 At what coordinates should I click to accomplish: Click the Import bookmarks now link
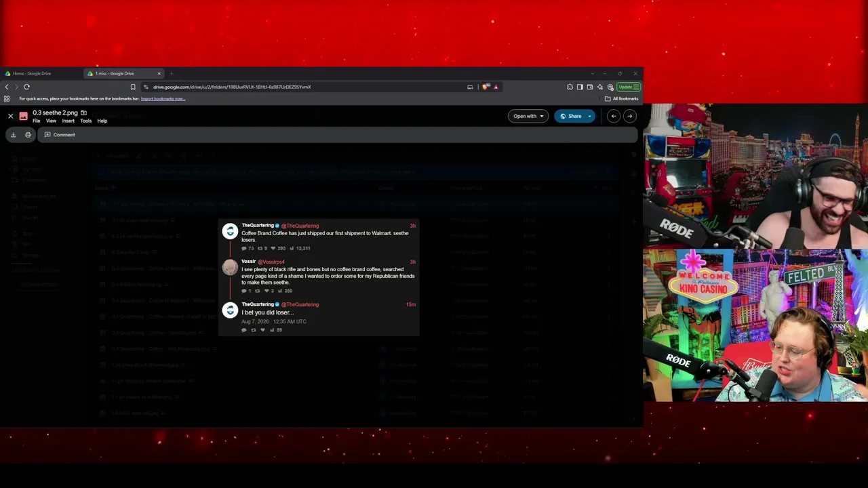[163, 99]
